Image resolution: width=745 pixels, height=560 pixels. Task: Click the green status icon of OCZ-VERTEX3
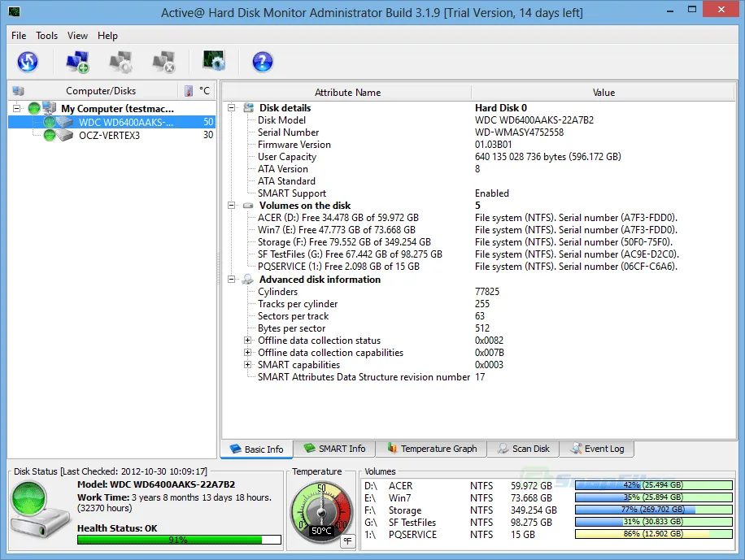tap(50, 136)
